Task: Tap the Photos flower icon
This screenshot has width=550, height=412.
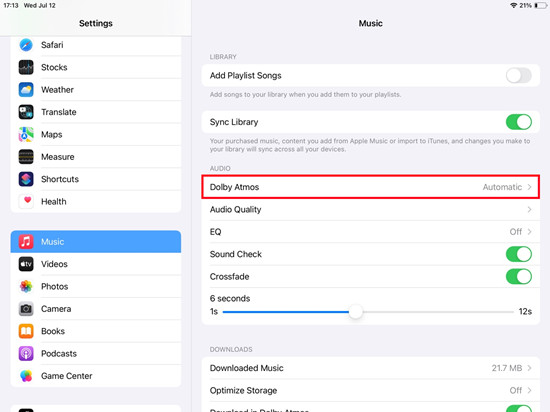Action: [26, 286]
